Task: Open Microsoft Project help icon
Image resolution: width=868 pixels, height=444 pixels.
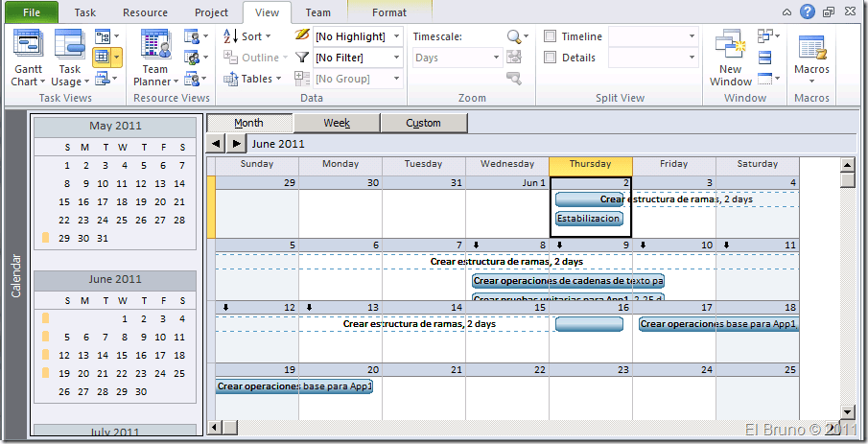Action: coord(807,12)
